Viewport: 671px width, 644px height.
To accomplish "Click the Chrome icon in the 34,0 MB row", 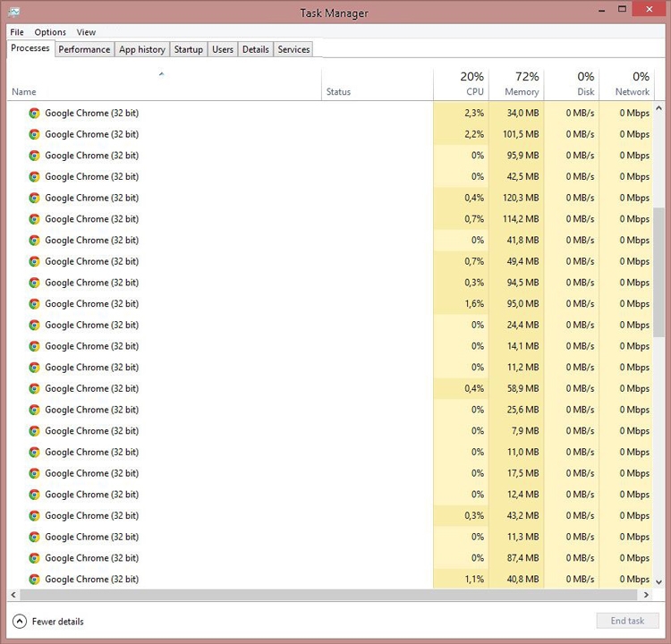I will click(34, 113).
